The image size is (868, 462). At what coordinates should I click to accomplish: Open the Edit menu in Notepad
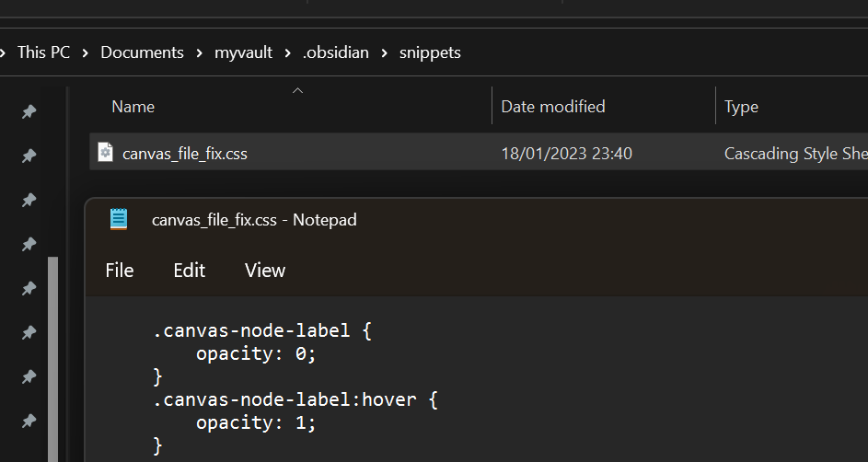[189, 271]
